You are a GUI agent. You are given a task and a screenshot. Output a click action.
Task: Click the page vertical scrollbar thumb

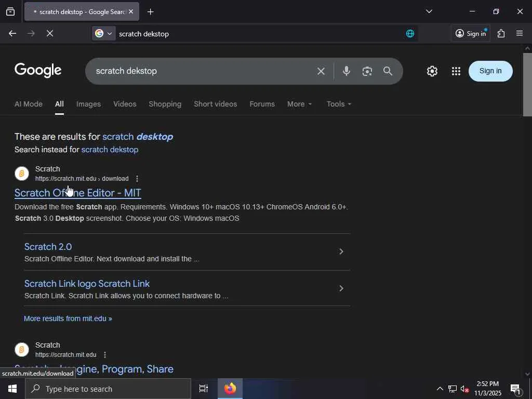coord(527,84)
